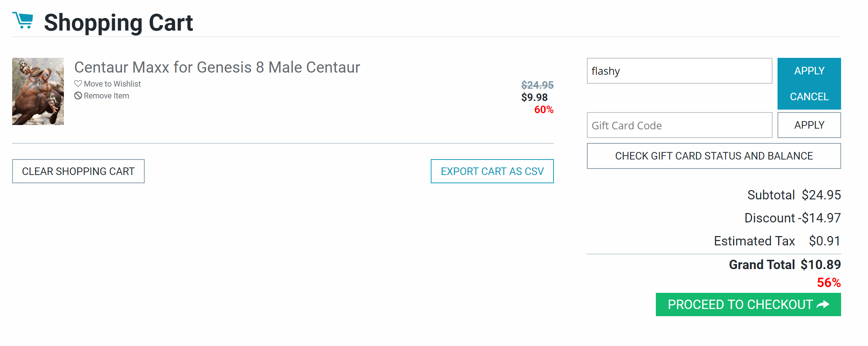Viewport: 868px width, 346px height.
Task: Cancel the applied coupon code
Action: click(809, 97)
